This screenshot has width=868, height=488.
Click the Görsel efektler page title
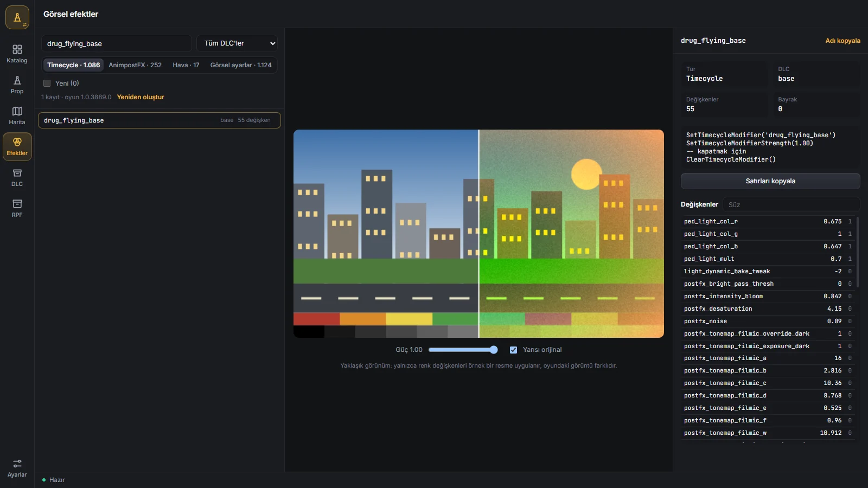point(71,14)
